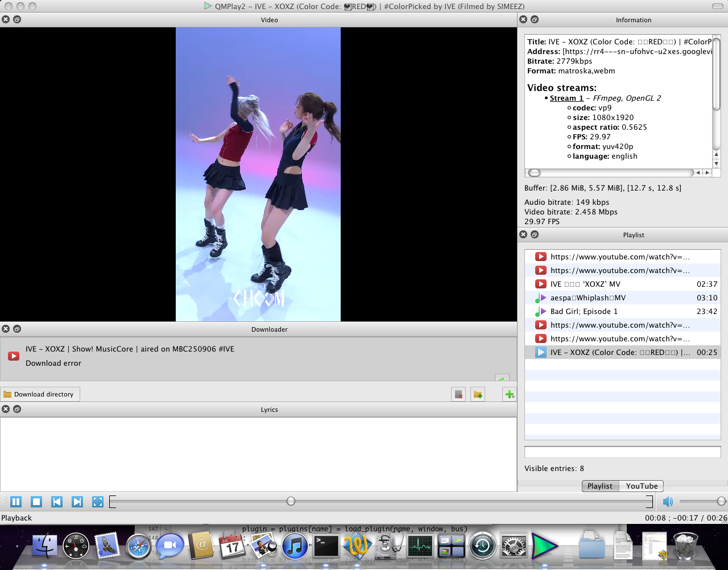Click the 'Bitrate: 2779kbps' text
728x570 pixels.
tap(560, 61)
